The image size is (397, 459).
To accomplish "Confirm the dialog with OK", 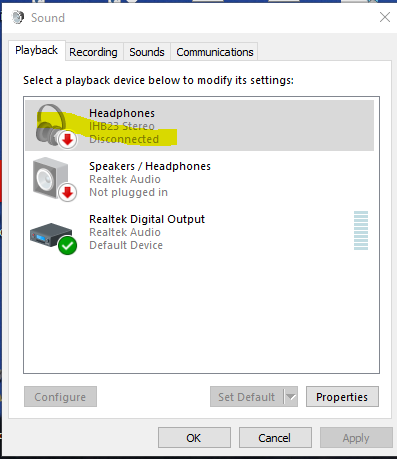I will pyautogui.click(x=194, y=438).
